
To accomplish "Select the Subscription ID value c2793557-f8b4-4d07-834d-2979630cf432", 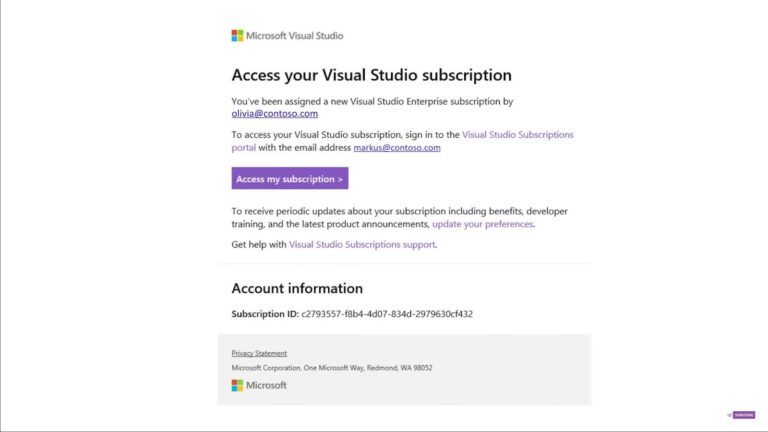I will pyautogui.click(x=387, y=314).
